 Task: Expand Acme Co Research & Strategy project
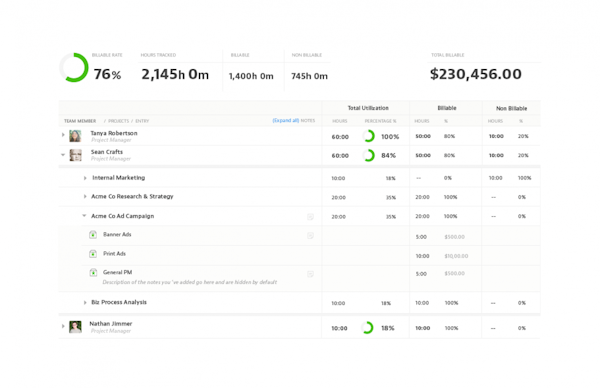click(x=85, y=197)
